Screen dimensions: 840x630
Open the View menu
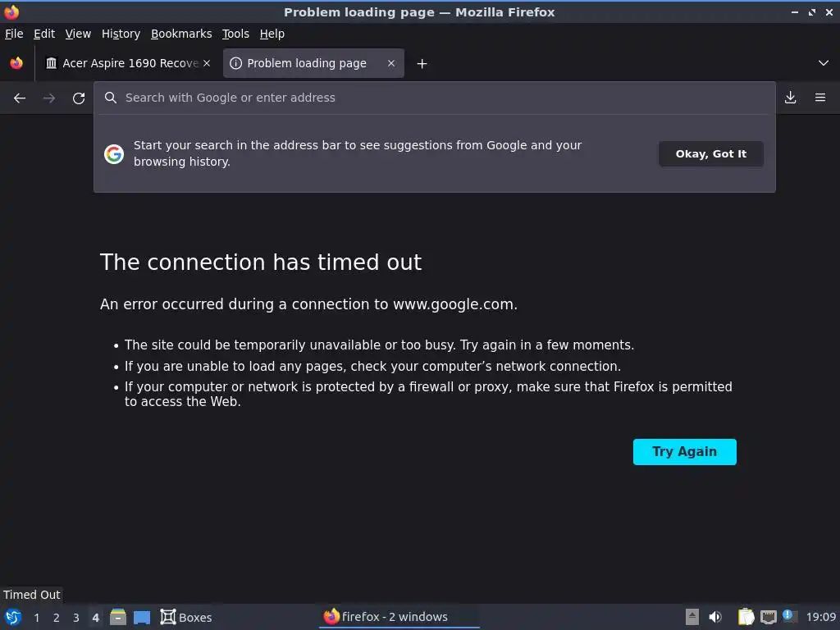[x=78, y=34]
